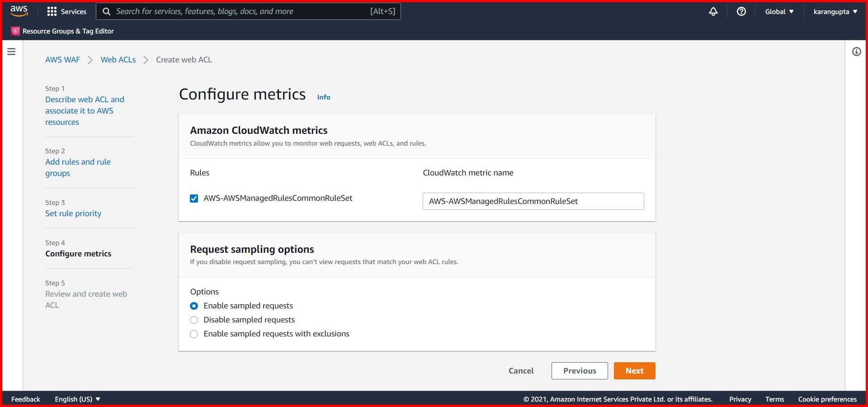The width and height of the screenshot is (868, 407).
Task: Click the Next button
Action: (x=634, y=370)
